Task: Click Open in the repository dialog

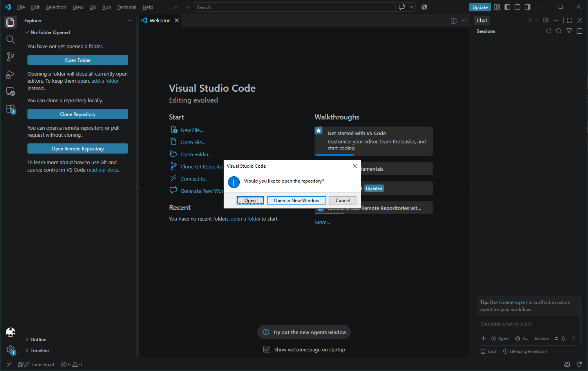Action: click(x=250, y=201)
